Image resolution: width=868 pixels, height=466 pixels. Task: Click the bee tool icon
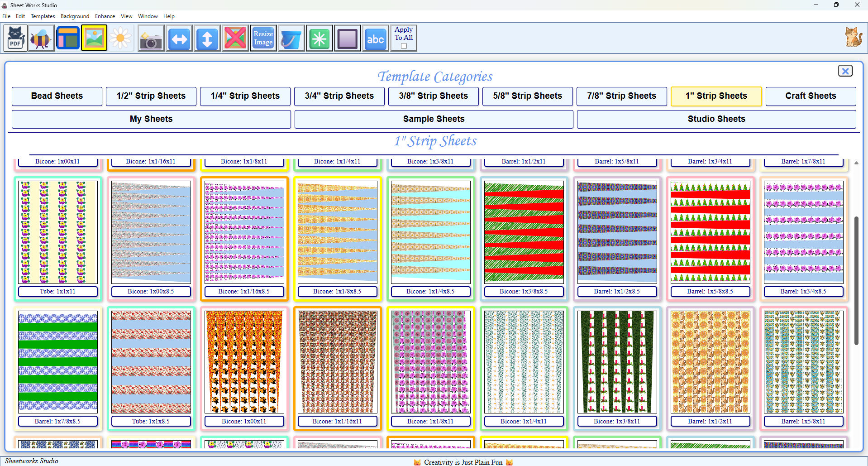click(x=41, y=38)
